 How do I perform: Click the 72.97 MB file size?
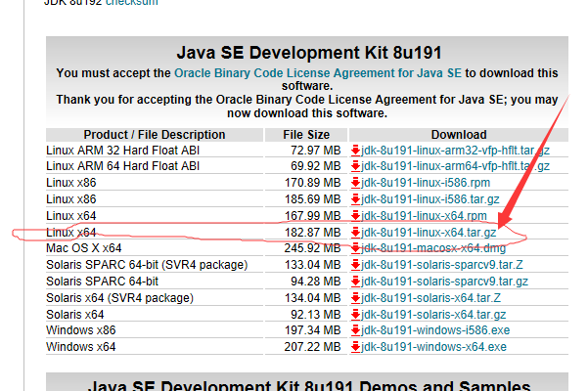pos(316,151)
